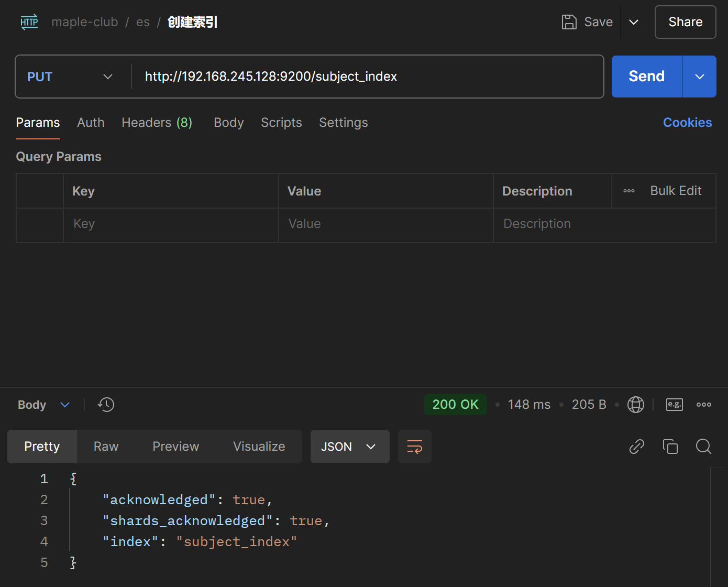This screenshot has height=587, width=728.
Task: Click the Share button
Action: pos(686,22)
